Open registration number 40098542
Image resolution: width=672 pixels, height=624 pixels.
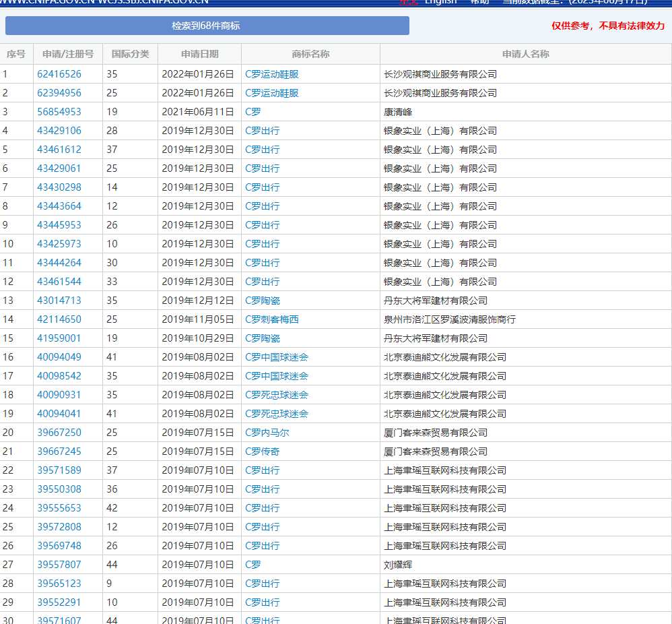click(59, 376)
